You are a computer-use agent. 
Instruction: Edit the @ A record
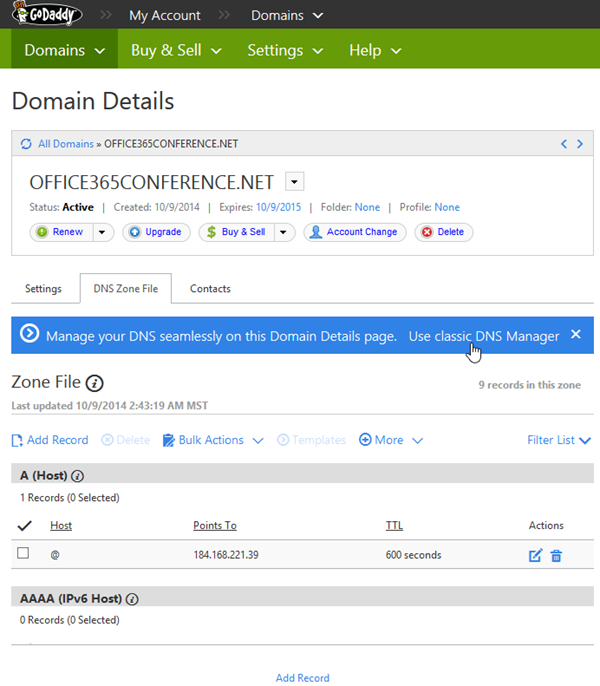pyautogui.click(x=535, y=555)
